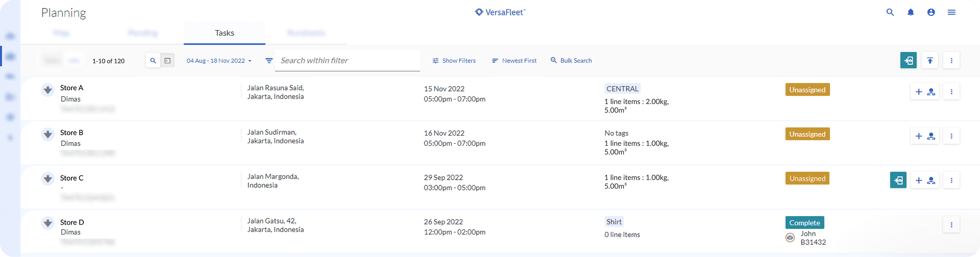
Task: Toggle the select-box icon beside list search
Action: coord(168,61)
